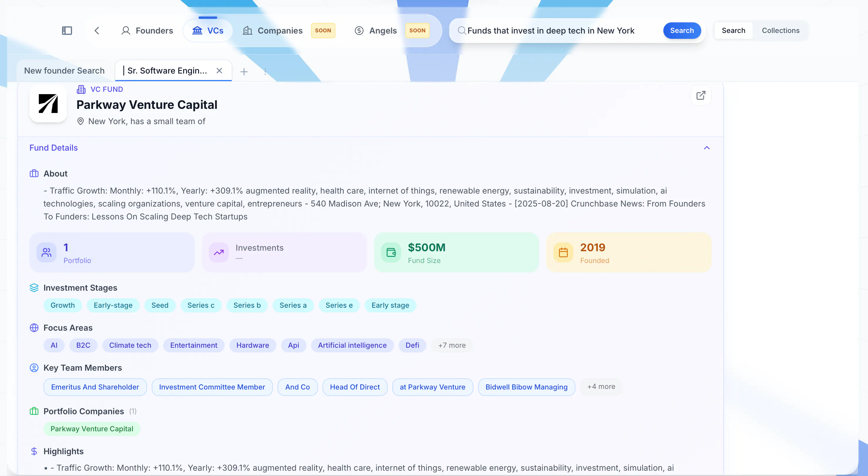Click the Portfolio Companies briefcase icon
The image size is (868, 476).
tap(34, 411)
